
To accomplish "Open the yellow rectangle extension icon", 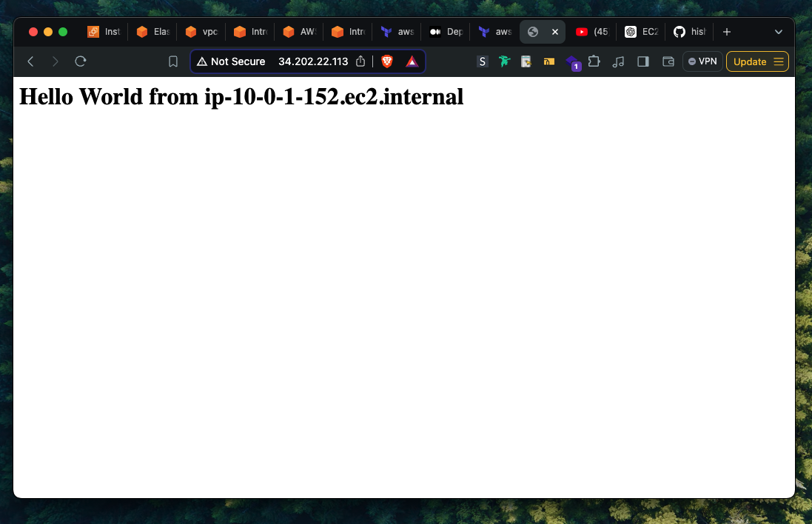I will pos(549,61).
